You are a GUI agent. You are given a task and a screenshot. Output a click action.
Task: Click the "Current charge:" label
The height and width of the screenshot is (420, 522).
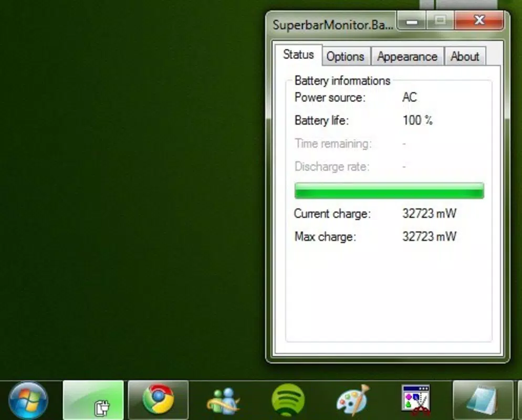point(332,214)
